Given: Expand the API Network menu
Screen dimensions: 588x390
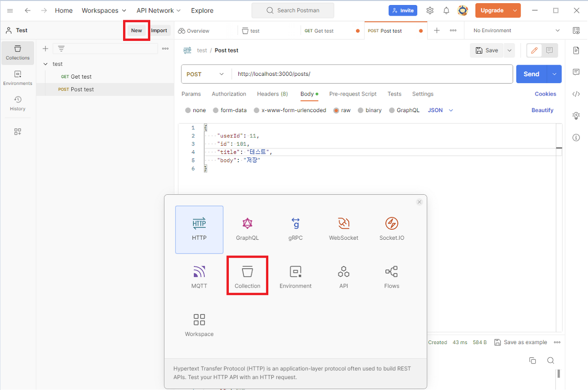Looking at the screenshot, I should coord(158,10).
